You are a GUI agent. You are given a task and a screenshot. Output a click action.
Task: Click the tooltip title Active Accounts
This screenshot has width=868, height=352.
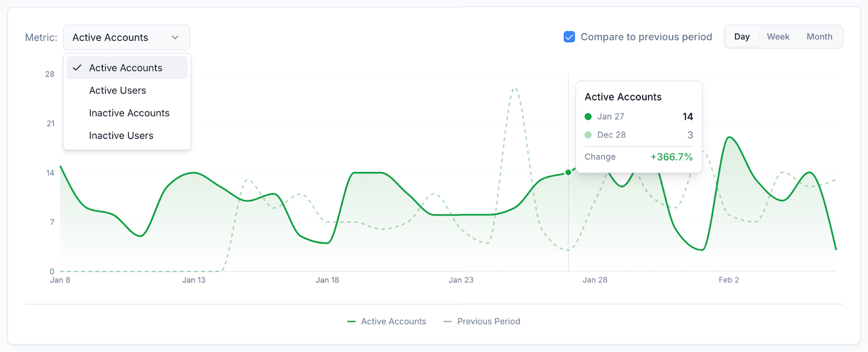pyautogui.click(x=623, y=97)
